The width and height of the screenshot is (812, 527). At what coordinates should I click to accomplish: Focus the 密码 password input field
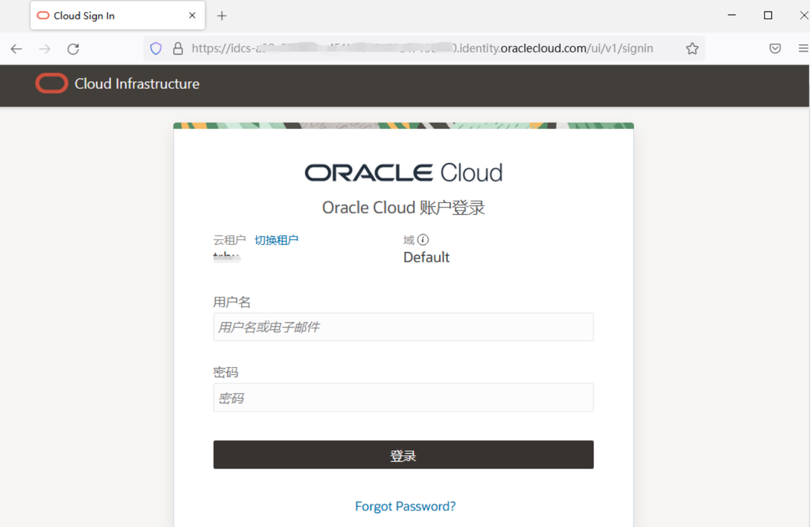(403, 397)
